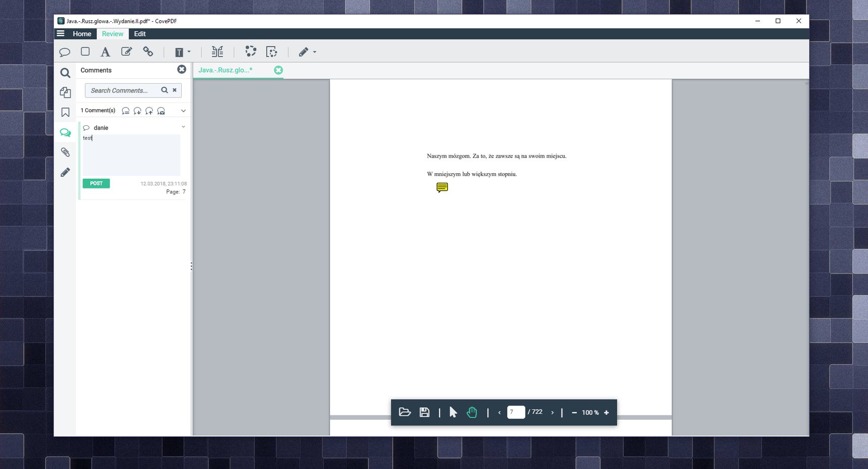
Task: Activate the edit note pencil tool
Action: (x=127, y=51)
